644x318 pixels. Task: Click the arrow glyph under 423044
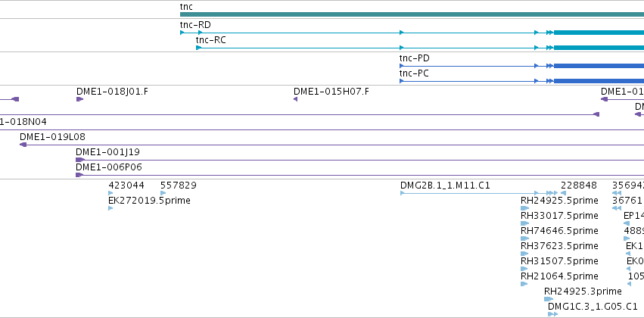[x=110, y=193]
